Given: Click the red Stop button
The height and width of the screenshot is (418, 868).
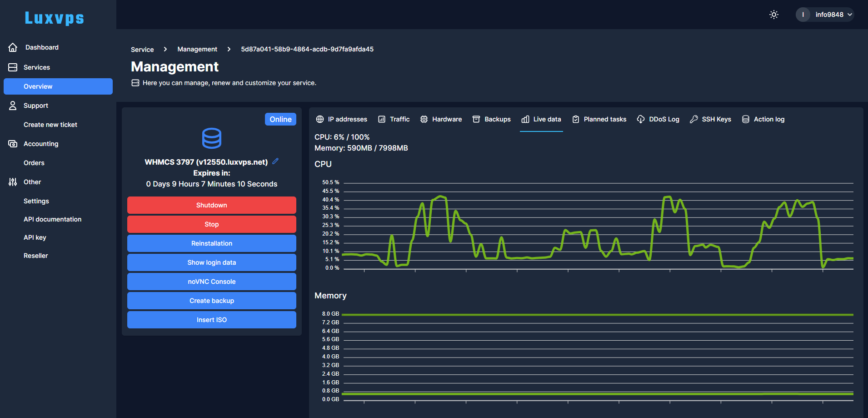Looking at the screenshot, I should click(212, 224).
